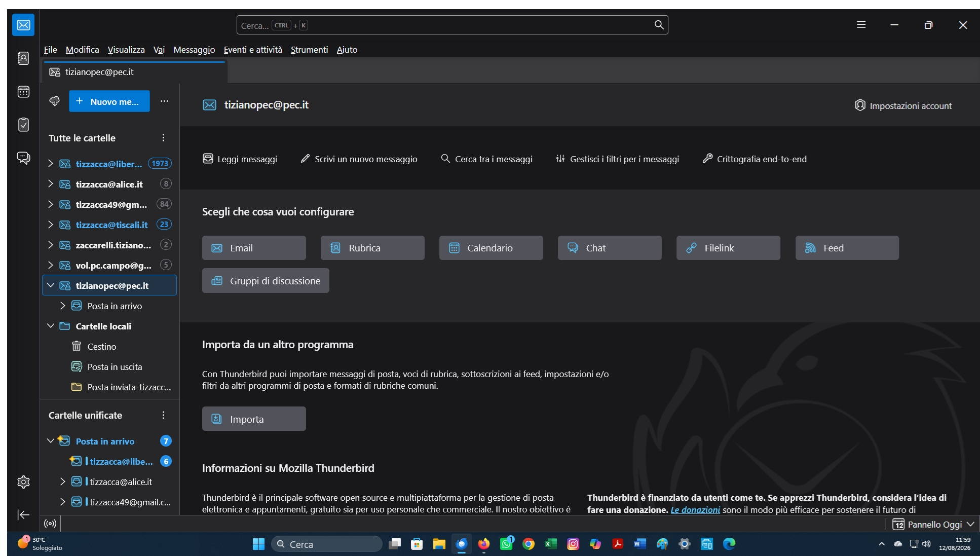Click Leggi messaggi

tap(240, 159)
